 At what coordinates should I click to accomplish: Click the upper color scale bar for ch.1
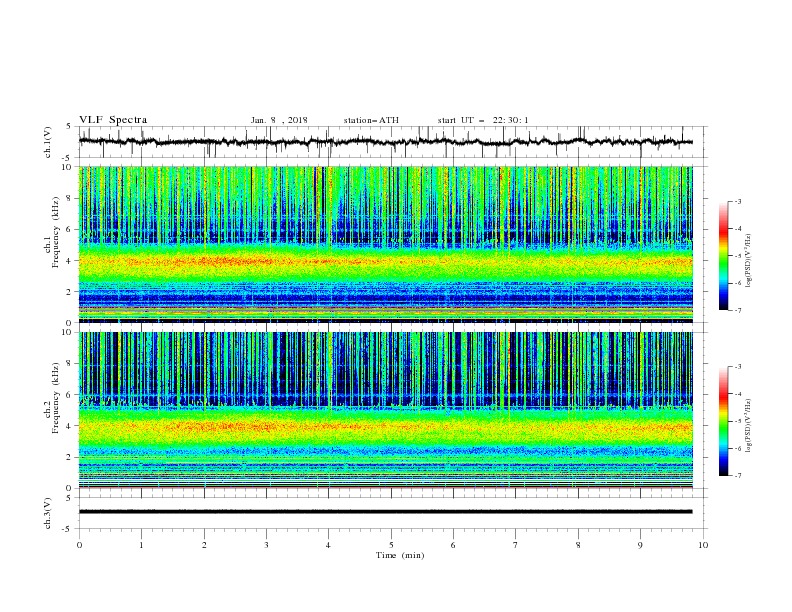point(723,256)
